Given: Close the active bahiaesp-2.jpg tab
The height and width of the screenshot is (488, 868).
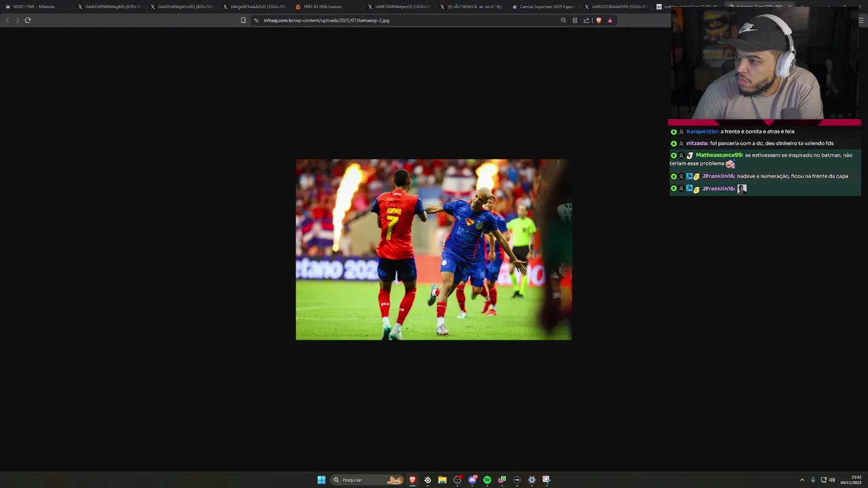Looking at the screenshot, I should 789,7.
